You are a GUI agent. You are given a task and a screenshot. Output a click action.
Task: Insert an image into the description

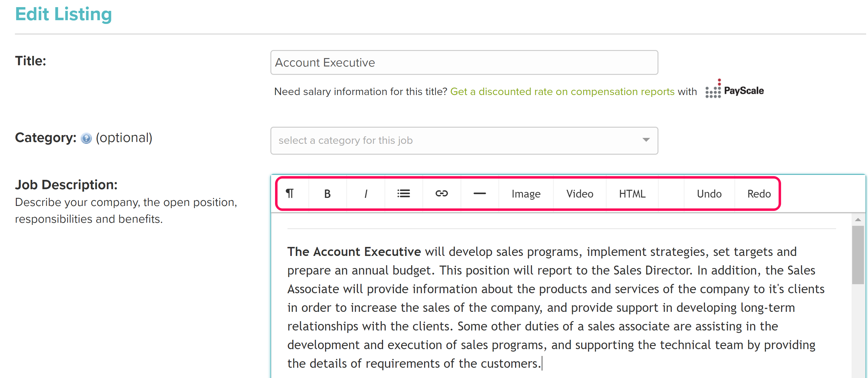pyautogui.click(x=526, y=194)
